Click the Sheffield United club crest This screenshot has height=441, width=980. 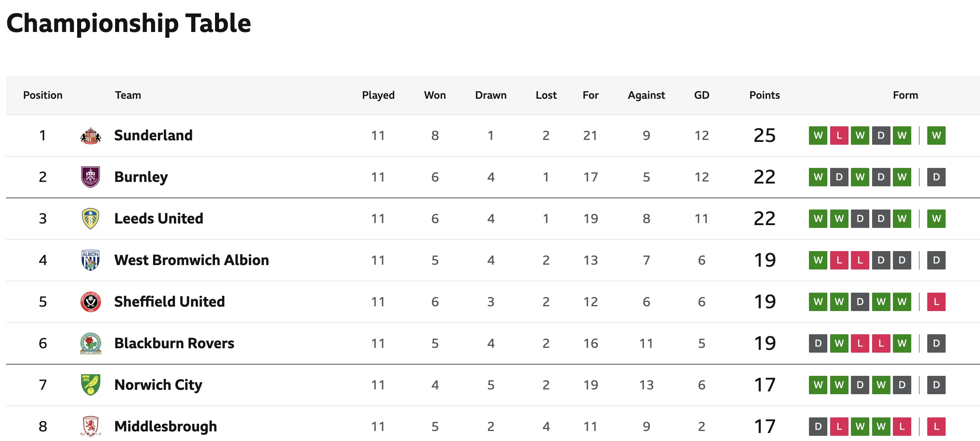coord(91,302)
